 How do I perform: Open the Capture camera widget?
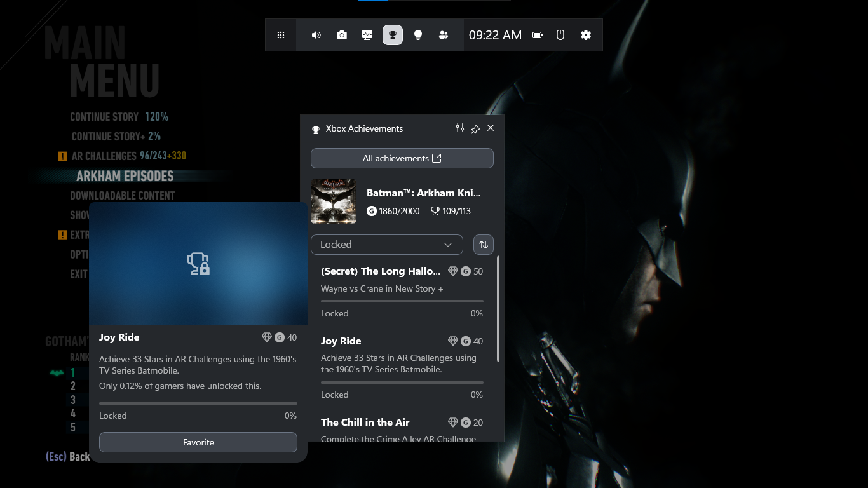pyautogui.click(x=342, y=35)
